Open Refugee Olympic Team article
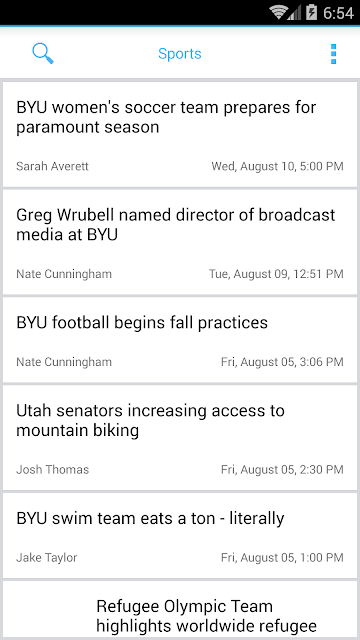 coord(180,609)
